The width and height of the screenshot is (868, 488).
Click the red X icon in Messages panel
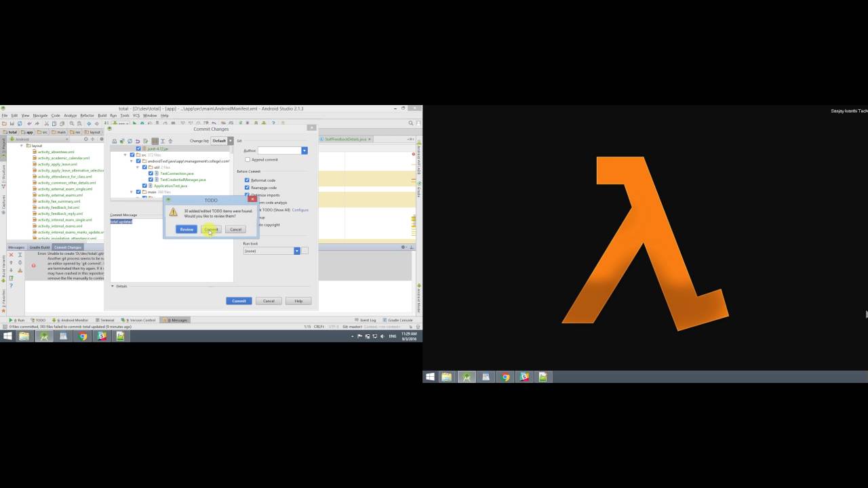(11, 255)
